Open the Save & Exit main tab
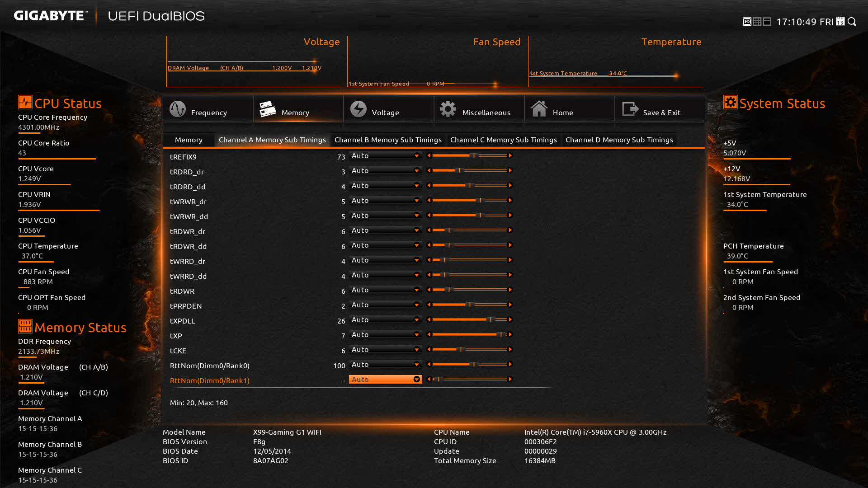868x488 pixels. tap(660, 109)
